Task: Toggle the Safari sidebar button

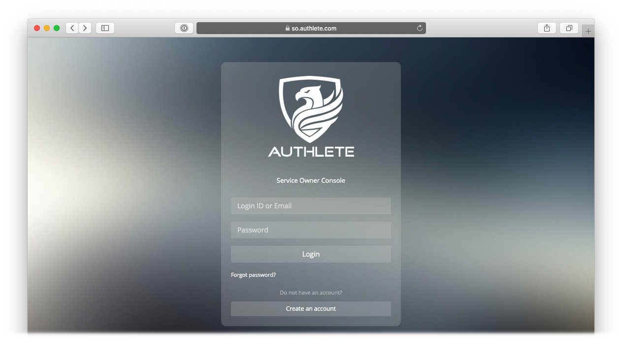Action: tap(105, 28)
